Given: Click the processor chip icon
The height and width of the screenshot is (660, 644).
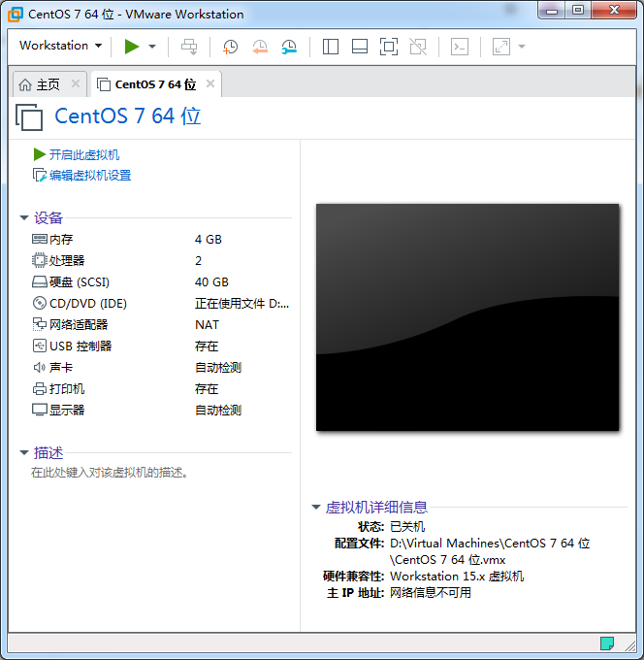Looking at the screenshot, I should [x=40, y=260].
